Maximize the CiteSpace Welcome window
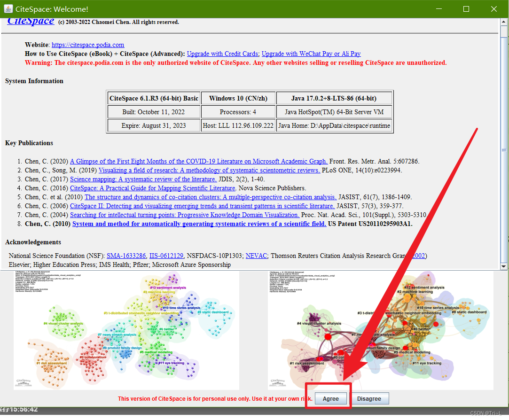Viewport: 509px width, 420px height. coord(466,9)
